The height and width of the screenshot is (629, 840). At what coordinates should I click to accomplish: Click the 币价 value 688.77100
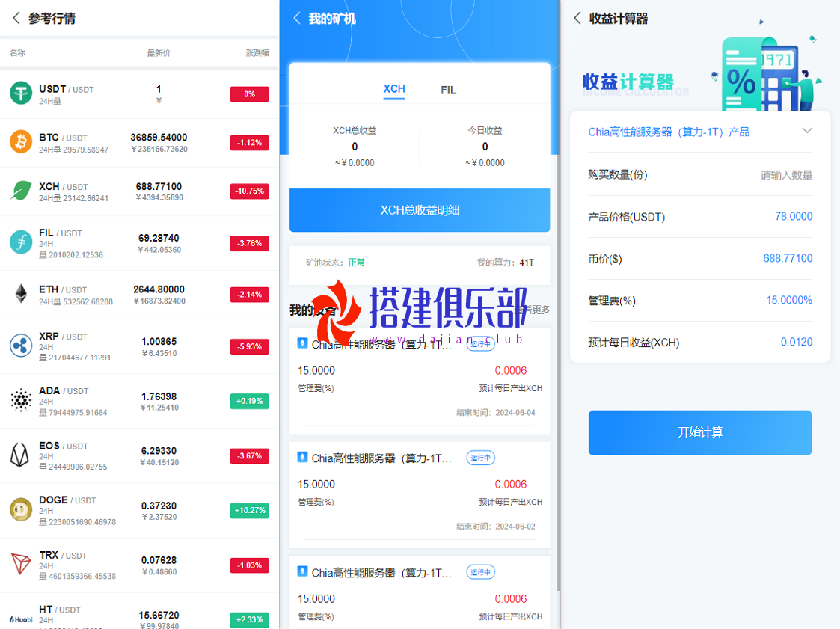(x=788, y=258)
